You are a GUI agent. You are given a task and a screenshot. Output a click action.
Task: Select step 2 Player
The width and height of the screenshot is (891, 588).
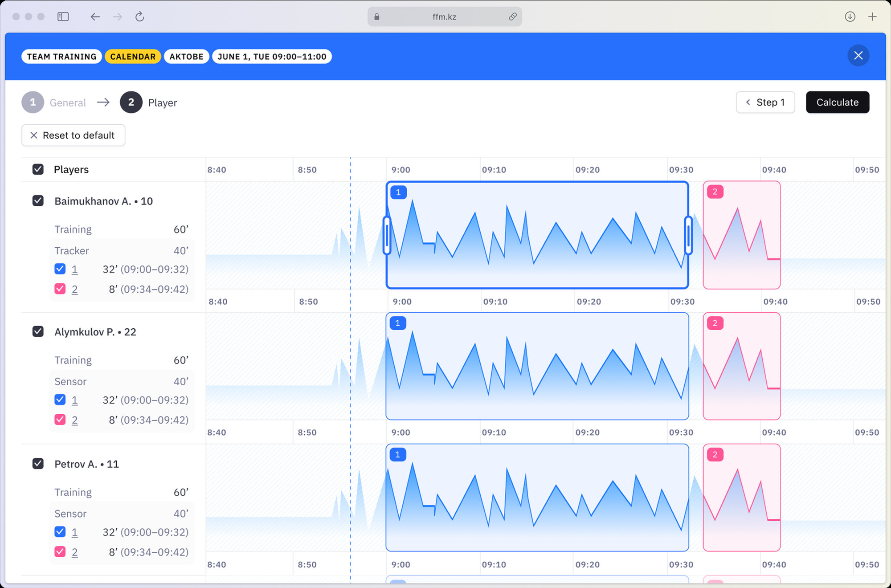click(148, 102)
